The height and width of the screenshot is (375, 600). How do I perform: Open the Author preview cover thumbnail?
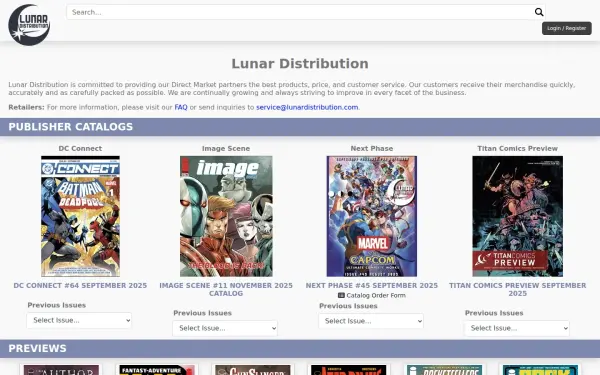click(x=61, y=370)
